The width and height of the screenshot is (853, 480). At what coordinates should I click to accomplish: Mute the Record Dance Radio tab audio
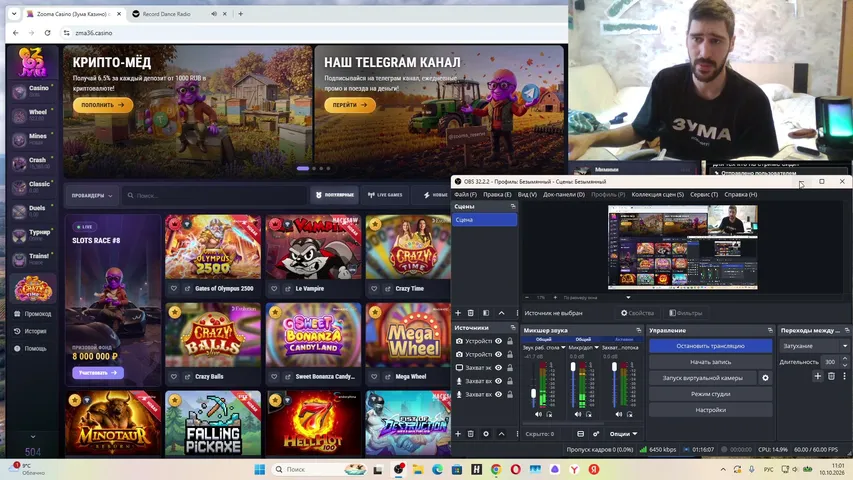pyautogui.click(x=214, y=14)
